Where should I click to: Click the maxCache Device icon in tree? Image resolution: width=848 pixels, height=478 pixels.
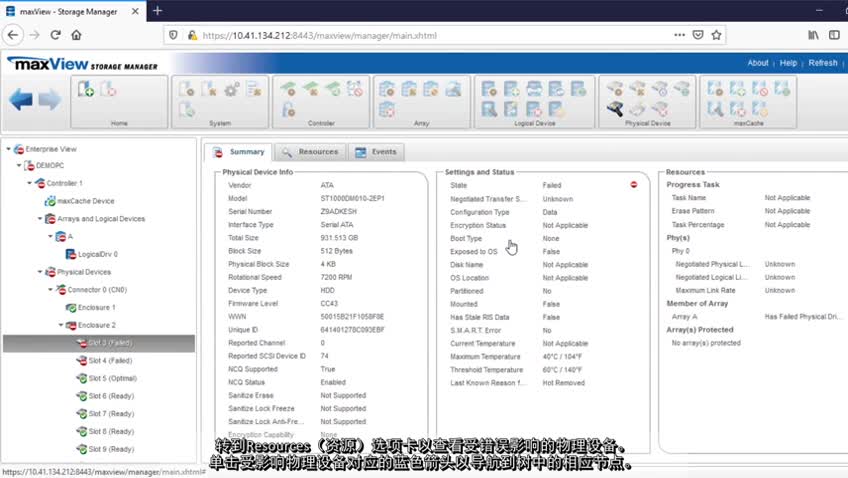[49, 201]
